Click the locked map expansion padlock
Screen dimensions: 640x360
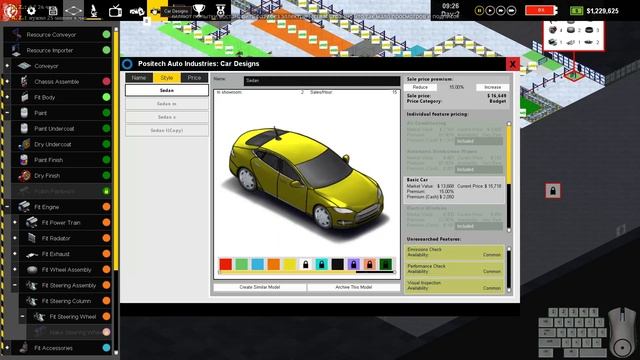coord(553,191)
